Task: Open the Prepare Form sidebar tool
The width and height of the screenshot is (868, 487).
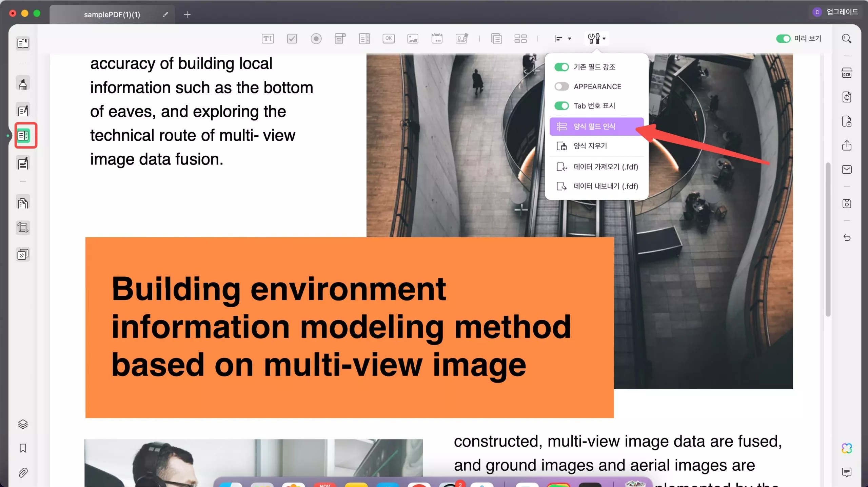Action: (x=23, y=136)
